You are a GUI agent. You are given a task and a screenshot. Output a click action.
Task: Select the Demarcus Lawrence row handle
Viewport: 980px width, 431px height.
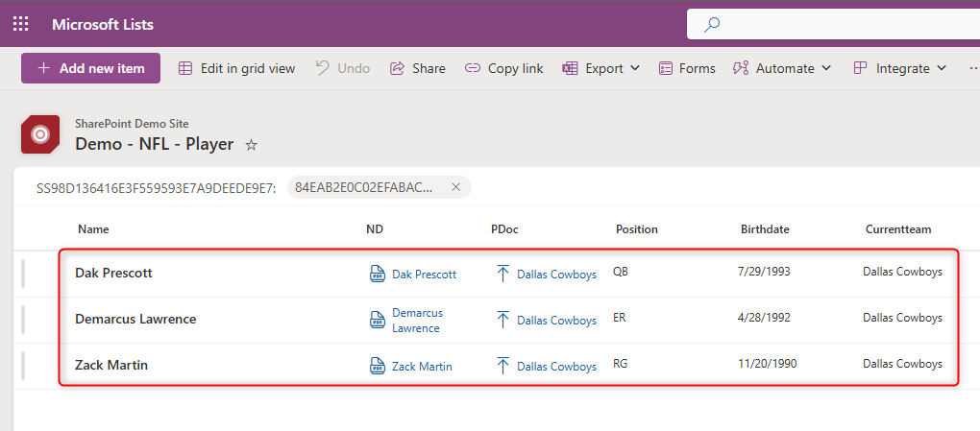[23, 320]
